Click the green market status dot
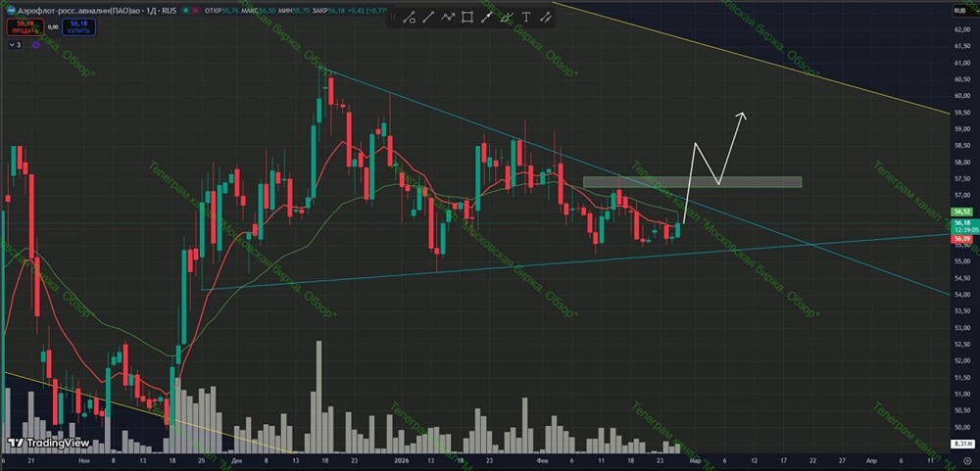Viewport: 980px width, 471px height. click(185, 11)
